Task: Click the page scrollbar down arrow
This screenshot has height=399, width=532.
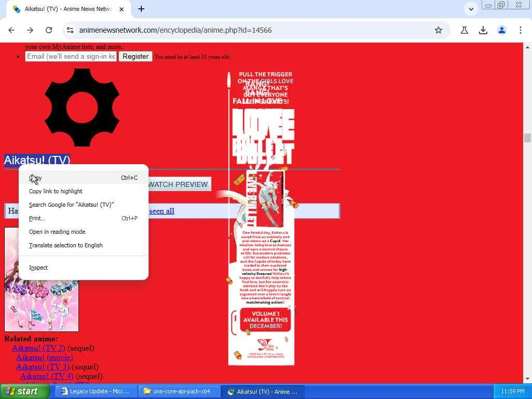Action: [527, 379]
